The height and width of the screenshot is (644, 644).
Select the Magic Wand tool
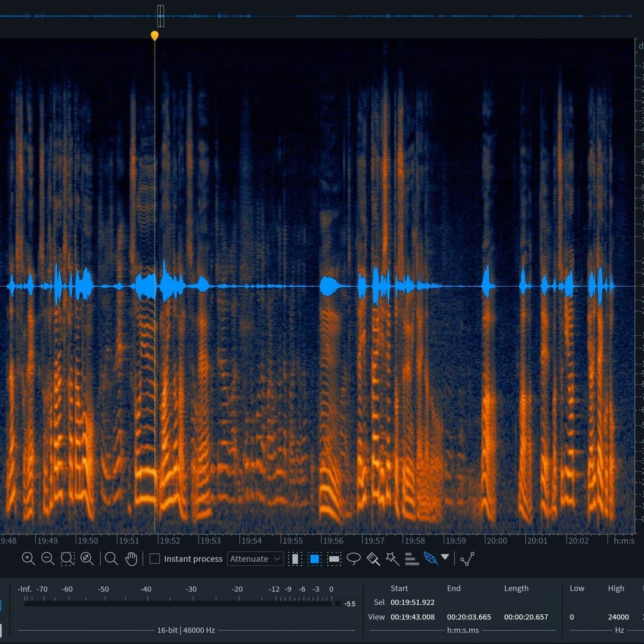point(392,559)
